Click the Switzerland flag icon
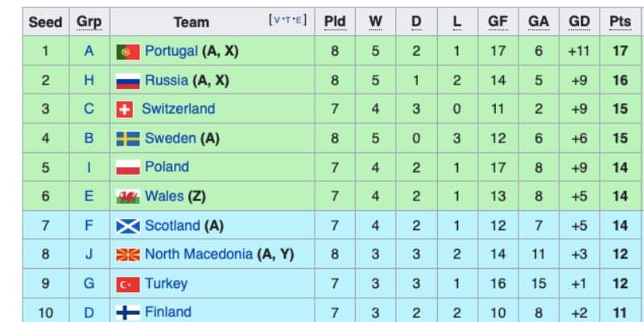 click(125, 109)
